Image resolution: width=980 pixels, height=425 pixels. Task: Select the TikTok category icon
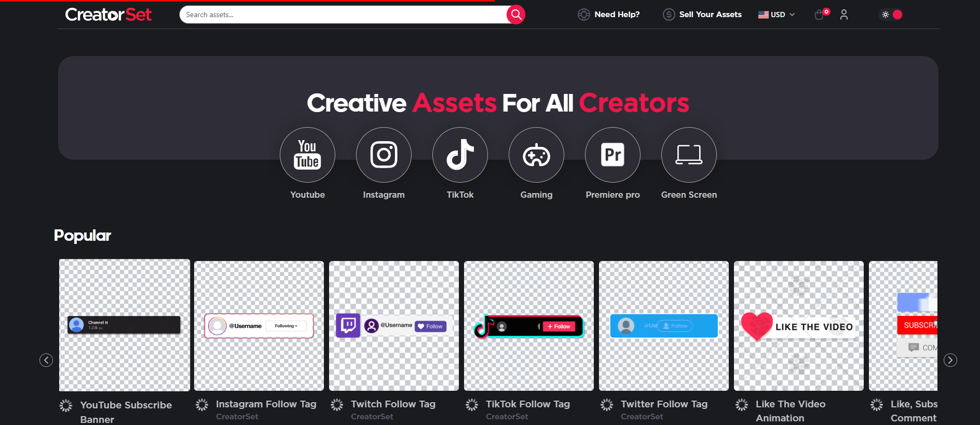click(460, 155)
